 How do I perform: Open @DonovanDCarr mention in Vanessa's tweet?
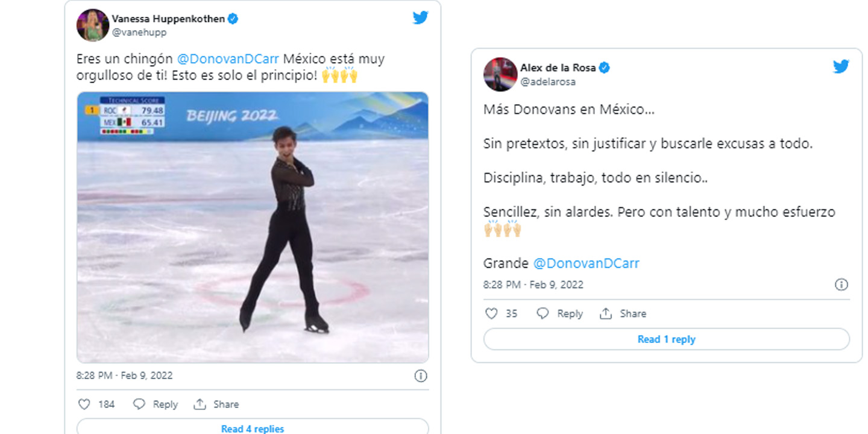pos(228,60)
